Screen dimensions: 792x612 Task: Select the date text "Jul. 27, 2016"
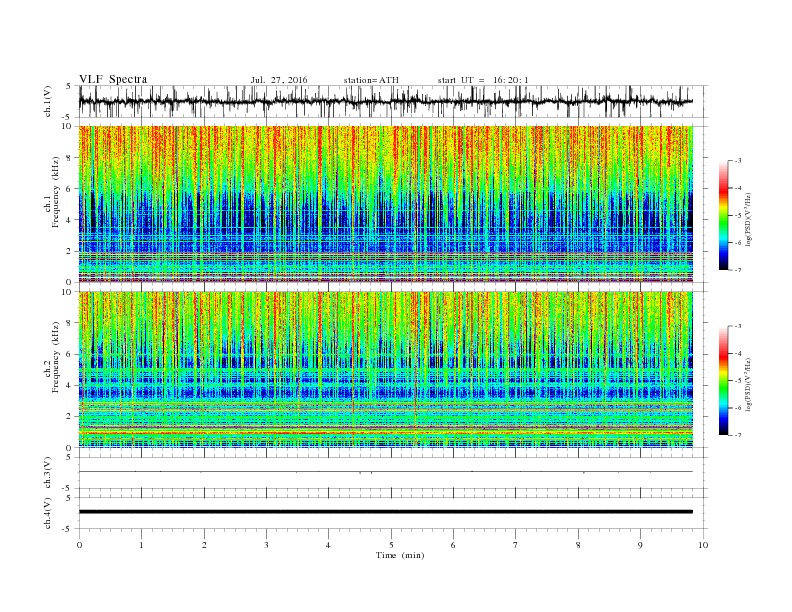point(279,80)
